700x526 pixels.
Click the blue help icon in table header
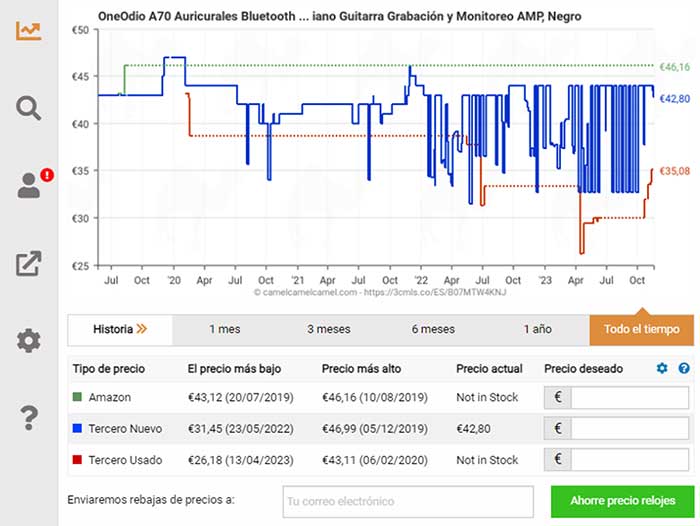684,368
